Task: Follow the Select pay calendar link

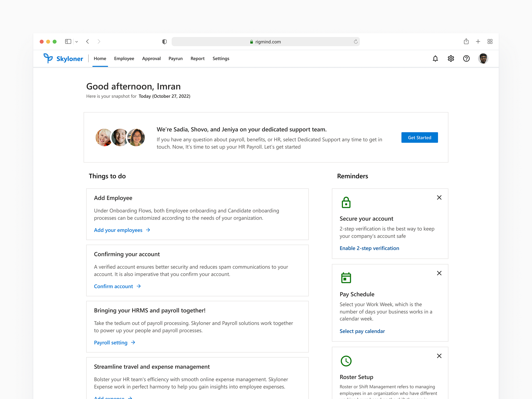Action: pyautogui.click(x=362, y=331)
